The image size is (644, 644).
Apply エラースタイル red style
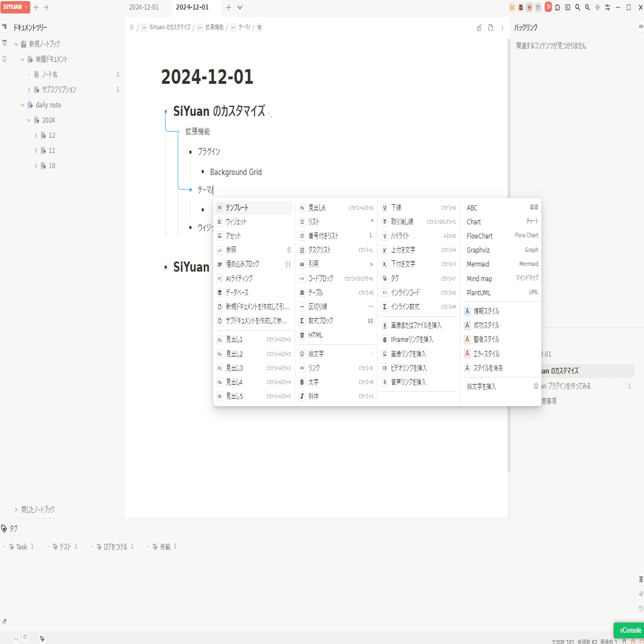(502, 354)
